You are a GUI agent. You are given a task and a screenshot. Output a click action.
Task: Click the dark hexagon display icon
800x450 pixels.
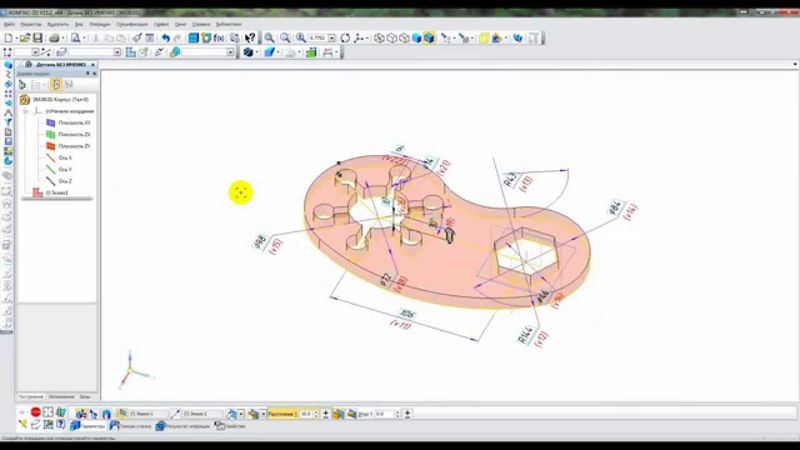[248, 52]
